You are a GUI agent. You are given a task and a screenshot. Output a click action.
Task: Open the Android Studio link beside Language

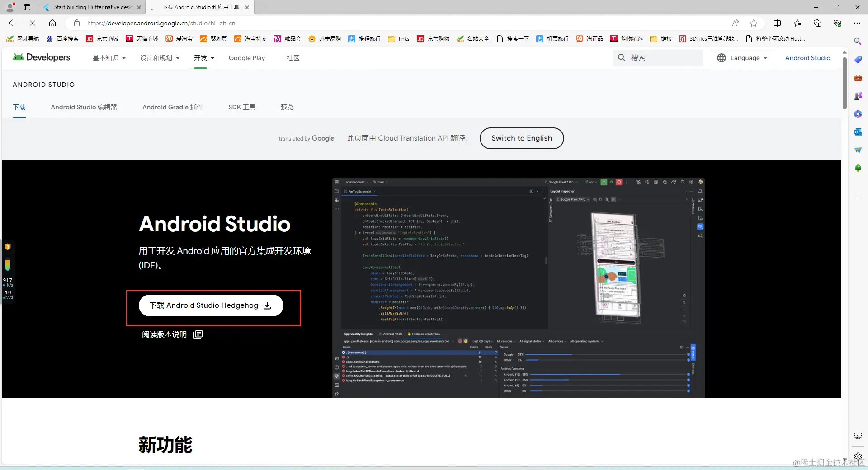tap(808, 58)
